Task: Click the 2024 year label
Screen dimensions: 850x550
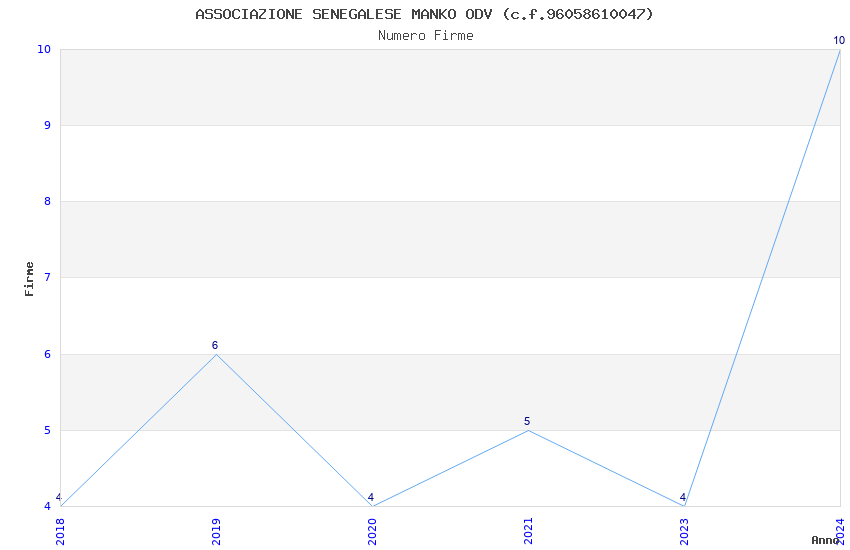Action: (x=841, y=531)
